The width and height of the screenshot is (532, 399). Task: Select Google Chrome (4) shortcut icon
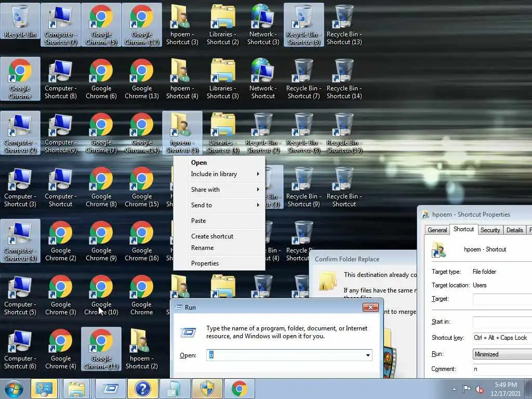coord(61,349)
